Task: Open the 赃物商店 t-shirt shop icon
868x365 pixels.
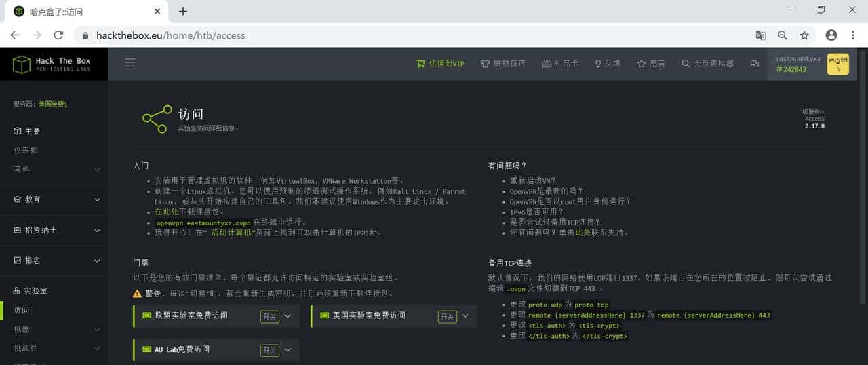Action: point(485,63)
